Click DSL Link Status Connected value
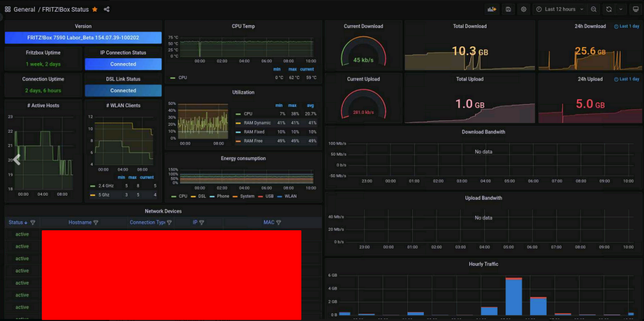644x321 pixels. pos(123,90)
